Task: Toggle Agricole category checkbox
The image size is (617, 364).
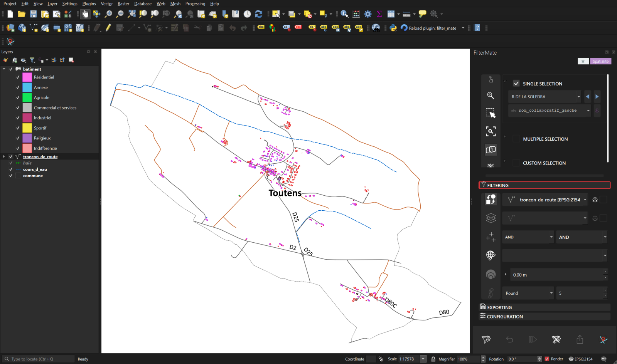Action: click(18, 97)
